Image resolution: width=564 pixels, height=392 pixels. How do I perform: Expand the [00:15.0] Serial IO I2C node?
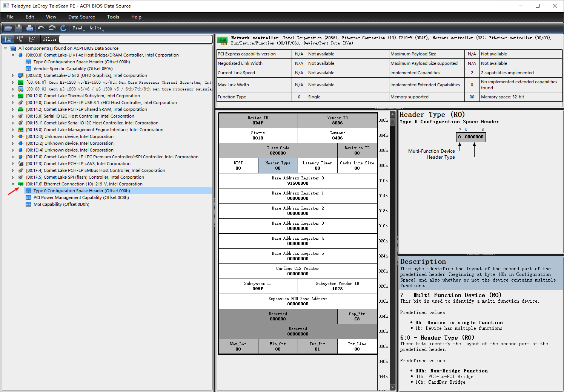tap(13, 116)
